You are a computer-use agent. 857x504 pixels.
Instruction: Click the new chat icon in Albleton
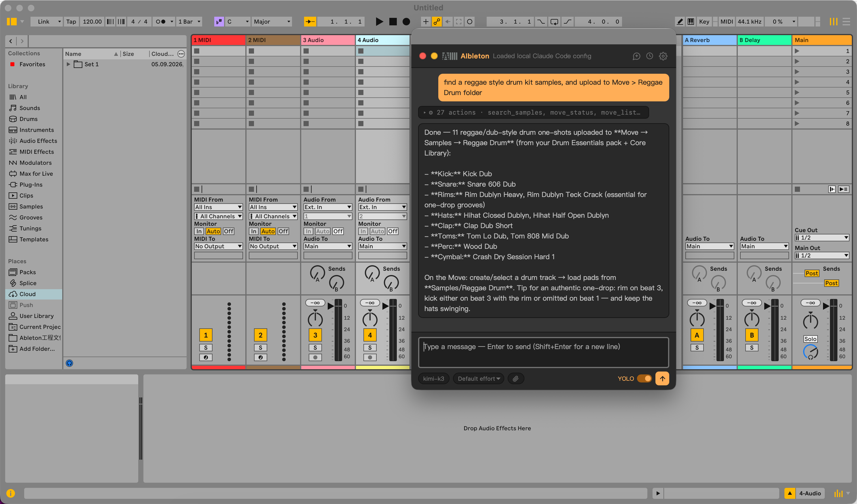pyautogui.click(x=636, y=56)
